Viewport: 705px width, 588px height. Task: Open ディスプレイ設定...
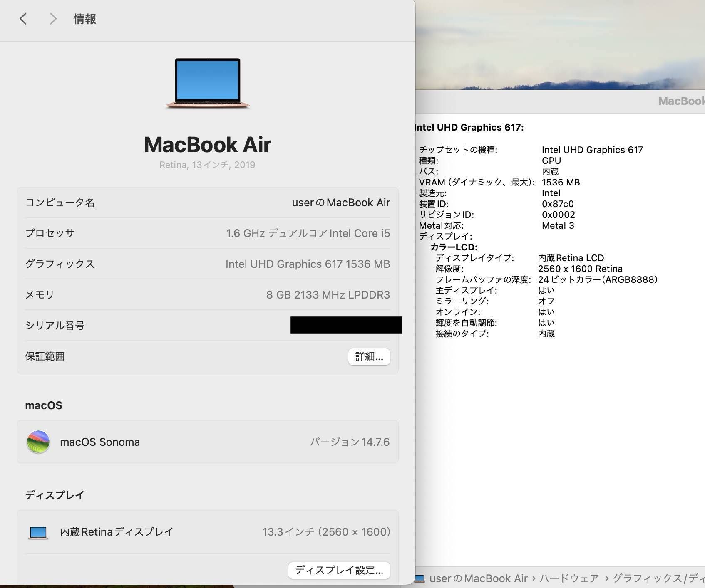point(339,570)
